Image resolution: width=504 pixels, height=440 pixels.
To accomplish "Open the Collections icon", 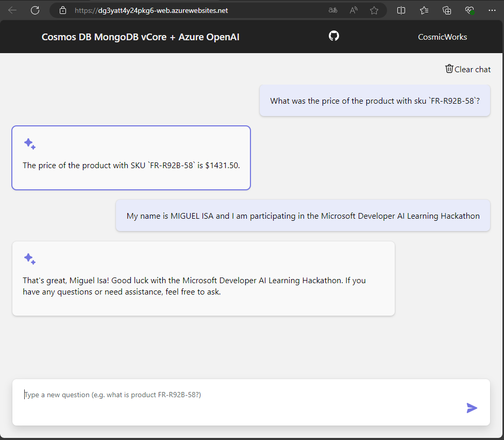I will (447, 11).
